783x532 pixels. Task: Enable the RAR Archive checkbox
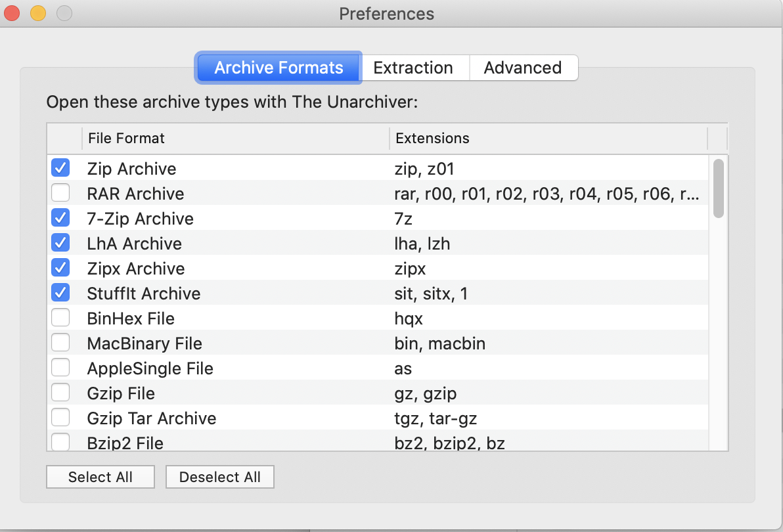tap(60, 193)
